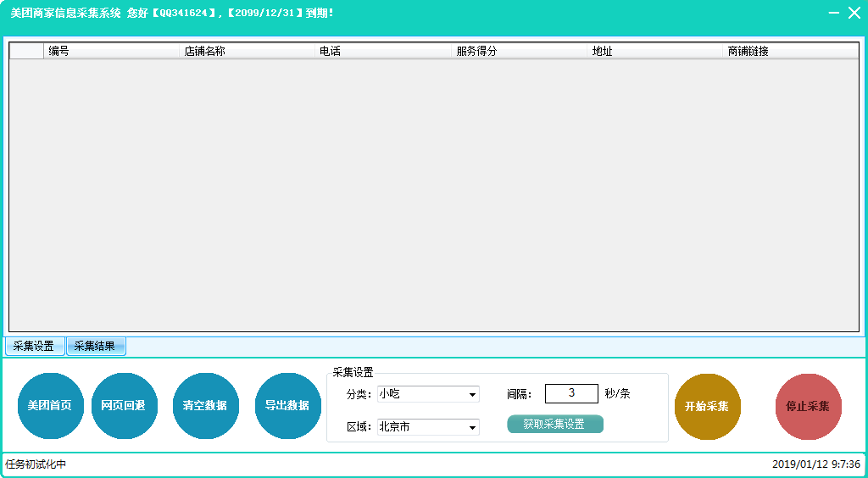The height and width of the screenshot is (478, 868).
Task: Click the title bar text 美团商家信息采集系统
Action: (x=65, y=13)
